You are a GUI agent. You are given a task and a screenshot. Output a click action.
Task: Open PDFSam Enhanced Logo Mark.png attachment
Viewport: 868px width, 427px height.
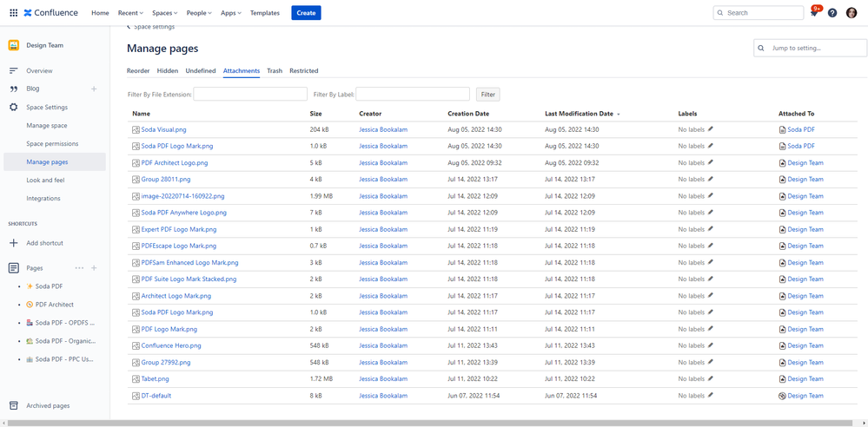point(190,262)
